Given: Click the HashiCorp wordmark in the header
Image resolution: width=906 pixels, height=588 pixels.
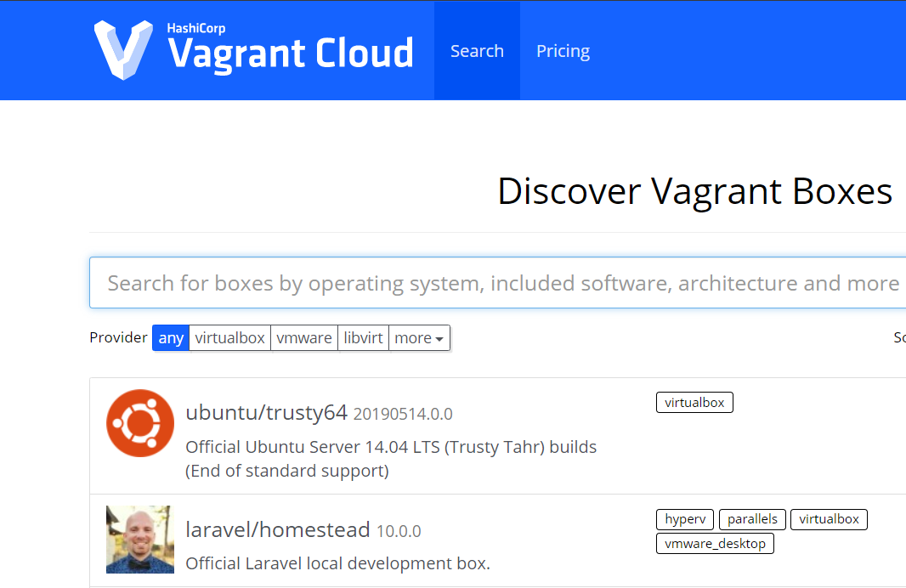Looking at the screenshot, I should coord(196,27).
